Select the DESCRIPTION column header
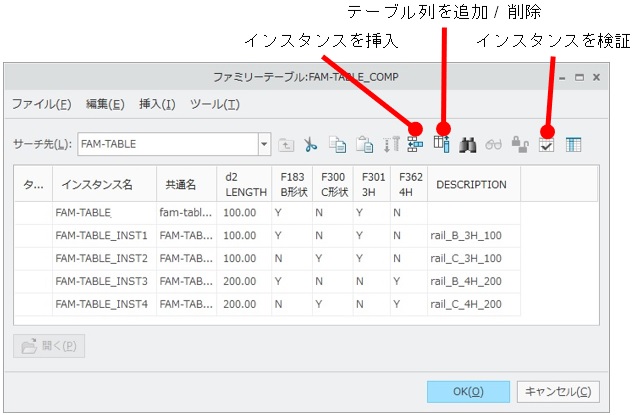 pyautogui.click(x=474, y=184)
